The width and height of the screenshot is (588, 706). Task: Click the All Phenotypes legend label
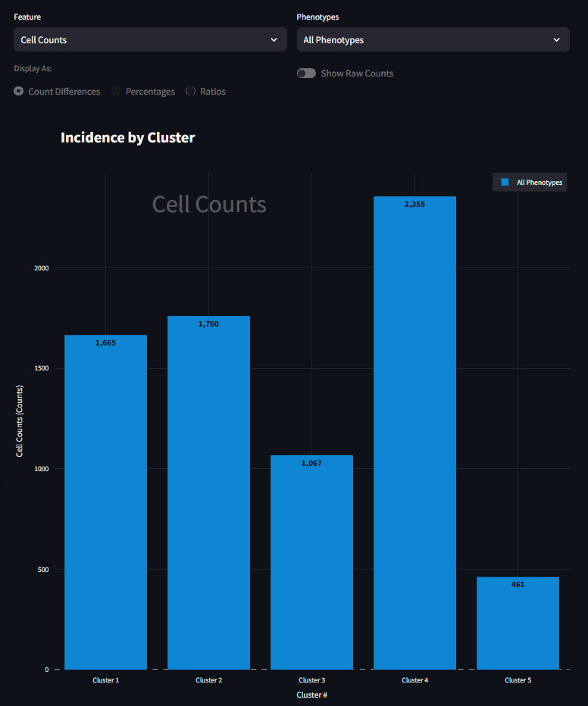[540, 183]
